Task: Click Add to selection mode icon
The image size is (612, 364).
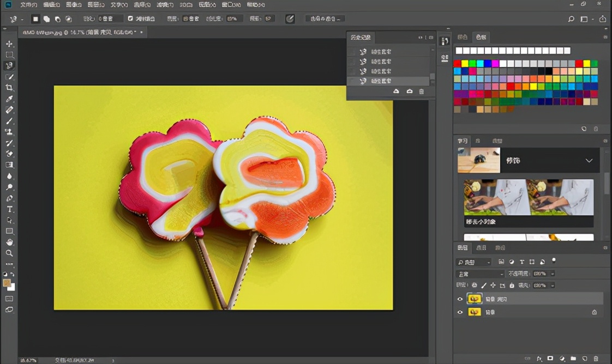Action: click(46, 19)
